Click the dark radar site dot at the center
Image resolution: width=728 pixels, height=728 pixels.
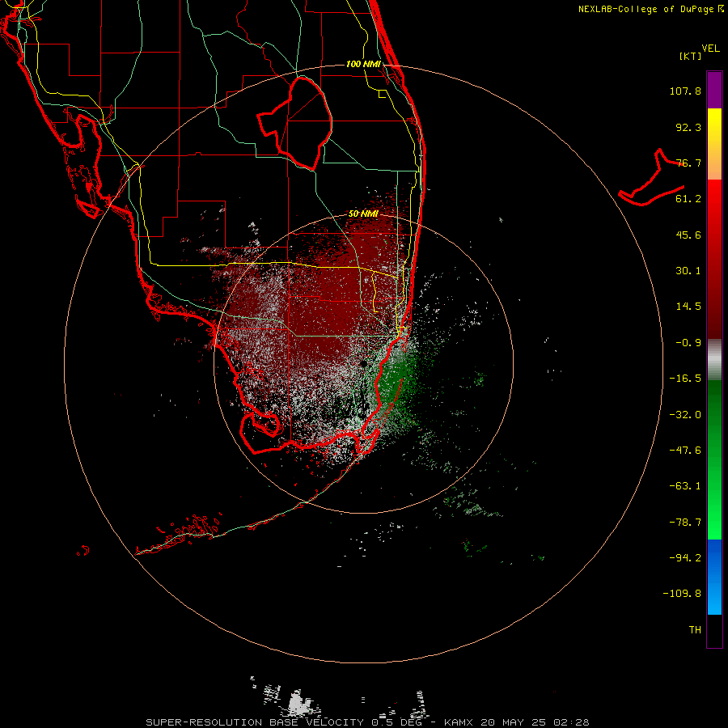point(363,363)
